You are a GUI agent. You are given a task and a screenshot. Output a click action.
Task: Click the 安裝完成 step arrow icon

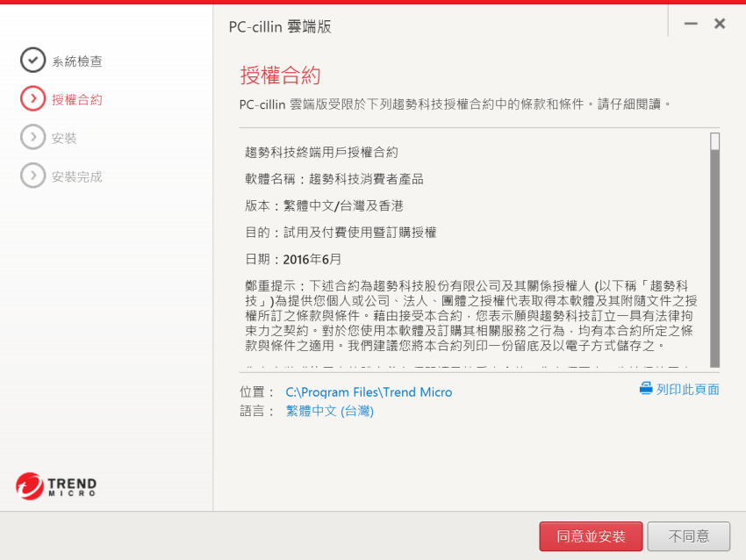pos(32,176)
